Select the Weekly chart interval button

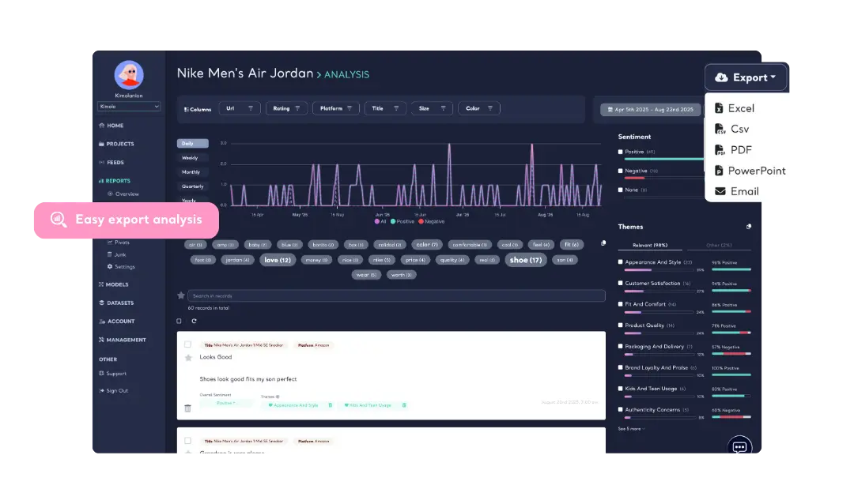tap(192, 158)
